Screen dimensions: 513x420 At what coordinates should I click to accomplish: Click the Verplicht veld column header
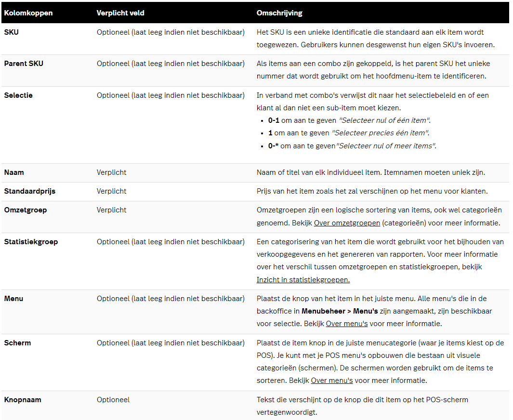tap(120, 13)
